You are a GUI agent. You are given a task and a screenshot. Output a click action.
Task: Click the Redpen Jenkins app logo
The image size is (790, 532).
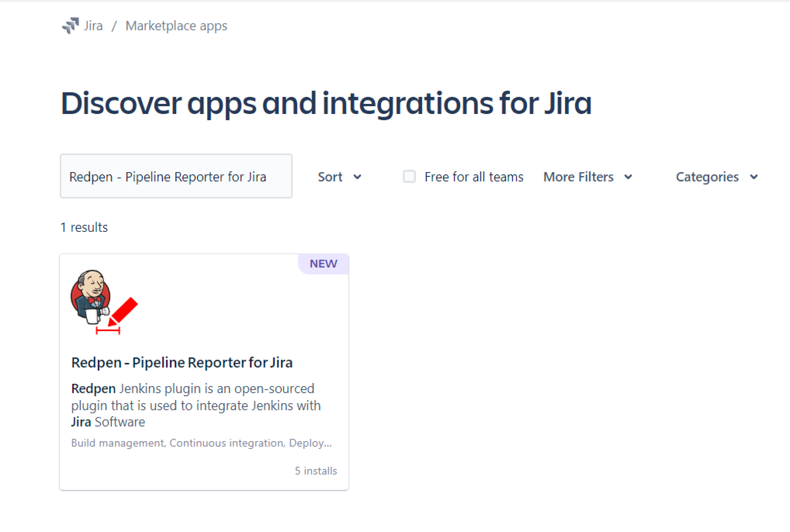(x=104, y=302)
